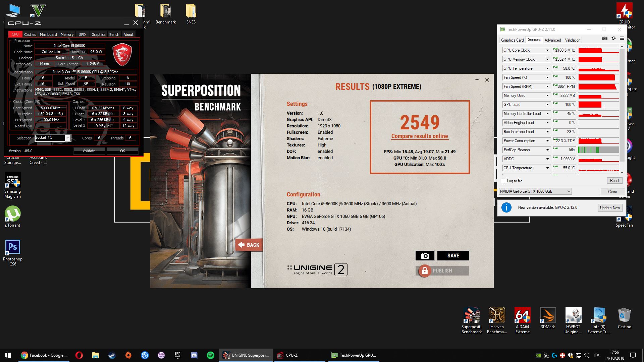Switch to the Mainboard tab in CPU-Z

tap(48, 35)
